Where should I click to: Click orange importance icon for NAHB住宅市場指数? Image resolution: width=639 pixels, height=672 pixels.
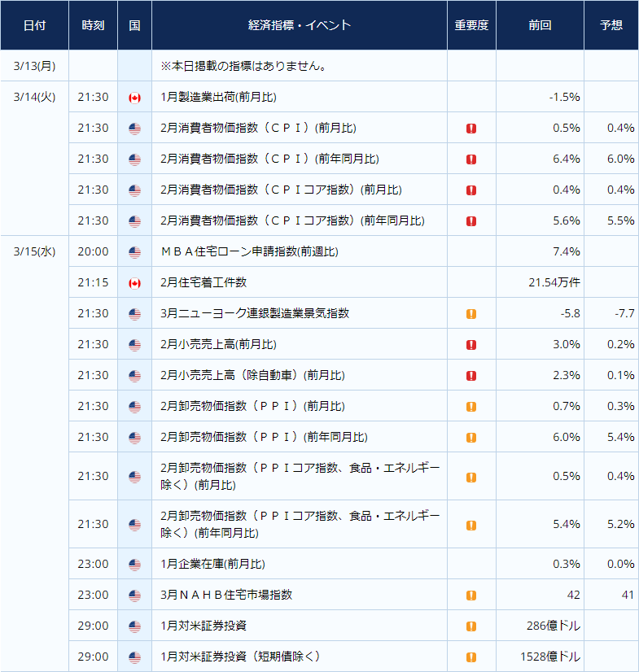coord(471,596)
